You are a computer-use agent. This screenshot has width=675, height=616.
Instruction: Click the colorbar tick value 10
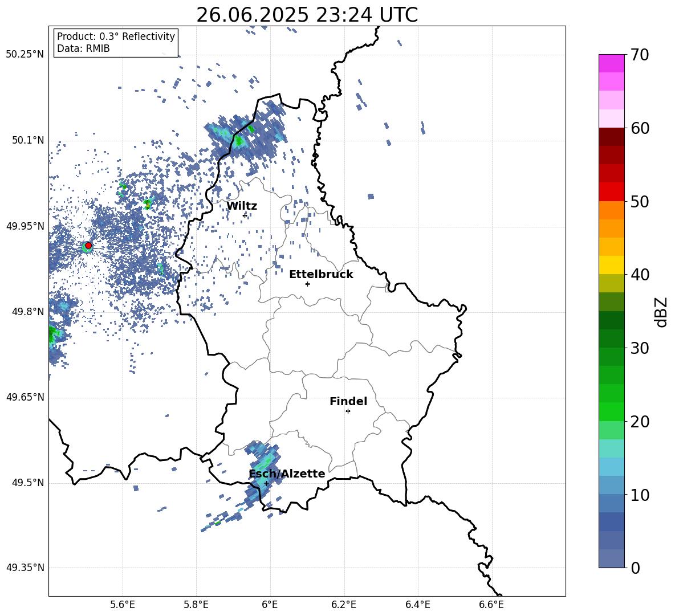[640, 495]
